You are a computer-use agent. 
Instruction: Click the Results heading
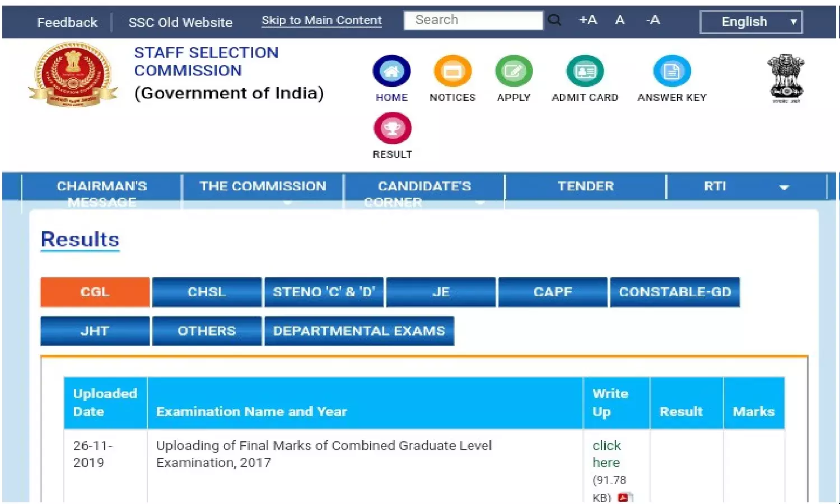pyautogui.click(x=80, y=240)
